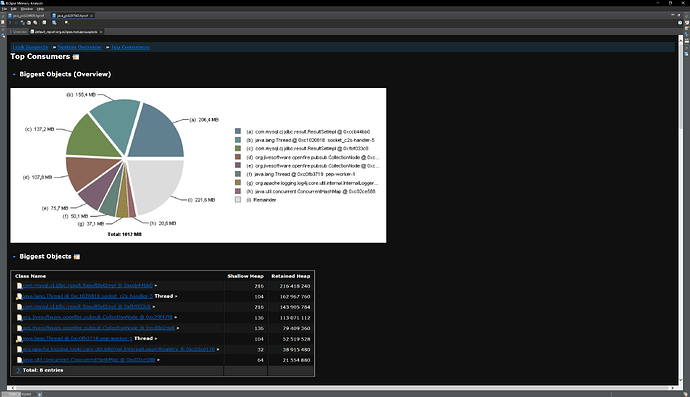
Task: Close the active hprof editor tab
Action: click(x=92, y=15)
